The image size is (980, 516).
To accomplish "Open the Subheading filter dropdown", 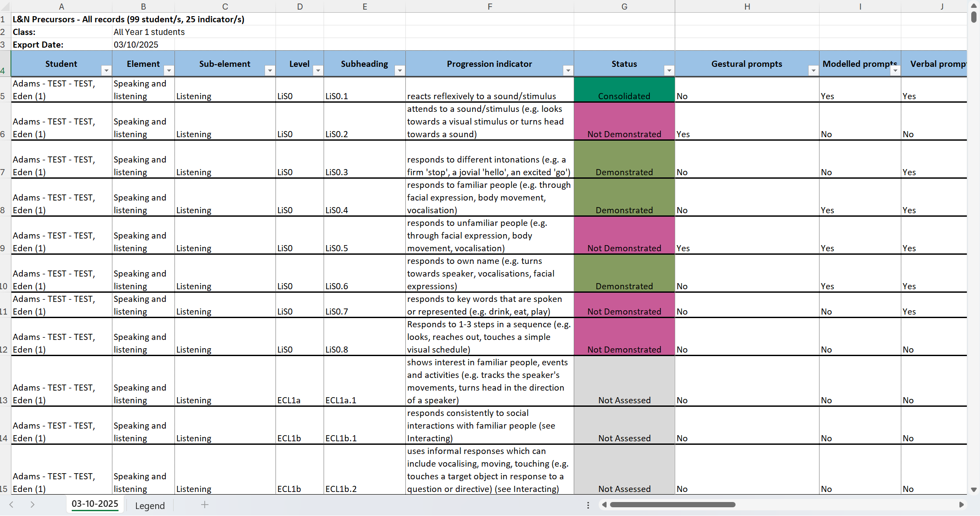I will coord(400,71).
